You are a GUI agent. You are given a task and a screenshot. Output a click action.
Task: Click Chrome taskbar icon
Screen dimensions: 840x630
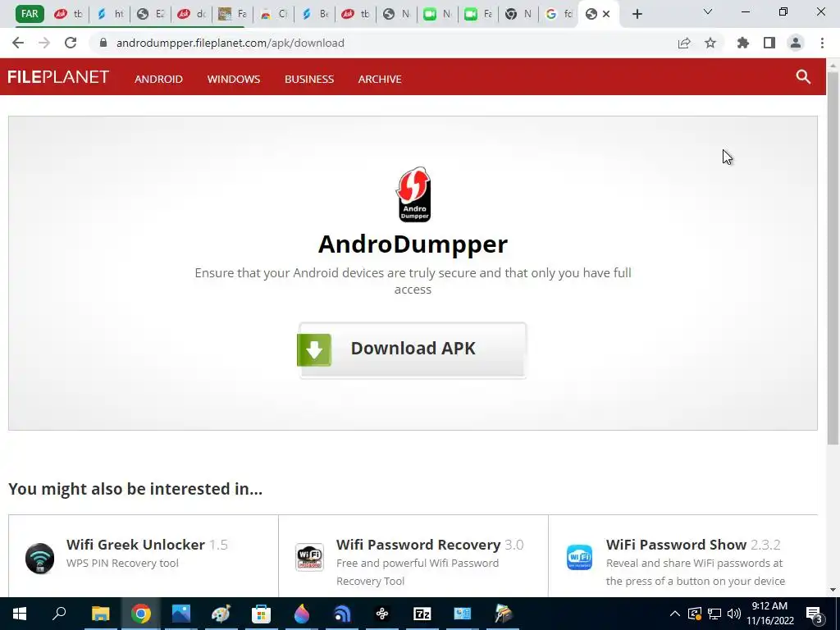141,614
